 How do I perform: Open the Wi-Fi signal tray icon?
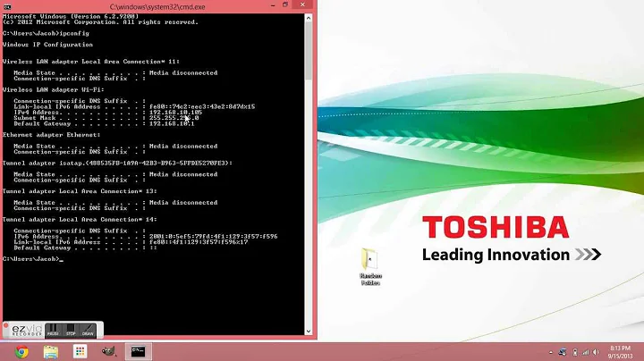click(x=585, y=352)
